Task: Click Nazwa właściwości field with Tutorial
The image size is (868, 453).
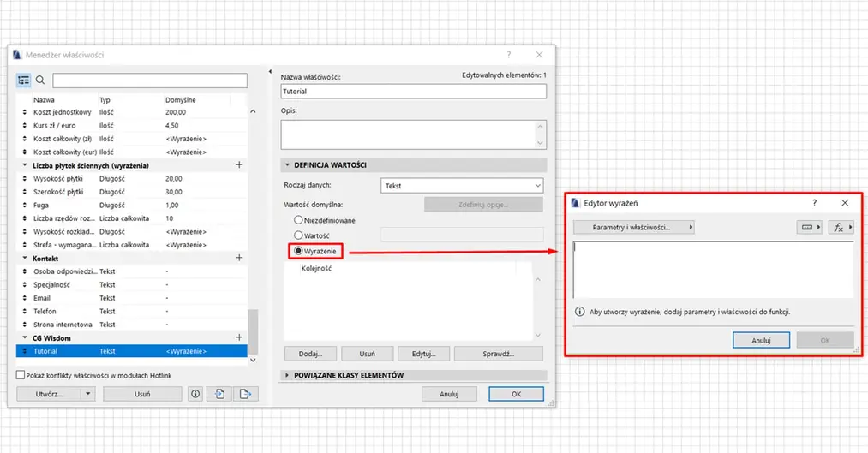Action: click(414, 92)
